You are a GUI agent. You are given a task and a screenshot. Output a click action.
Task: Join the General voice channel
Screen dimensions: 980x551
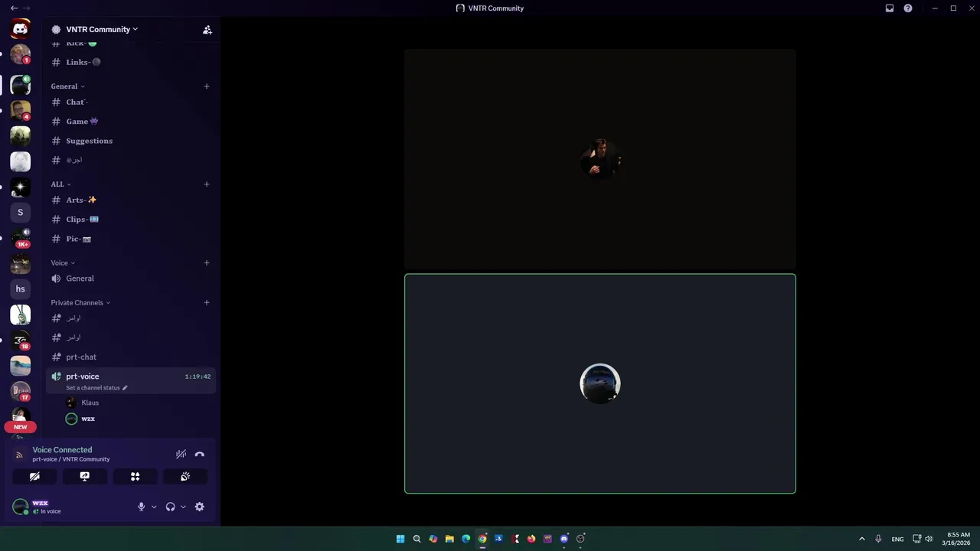(131, 279)
